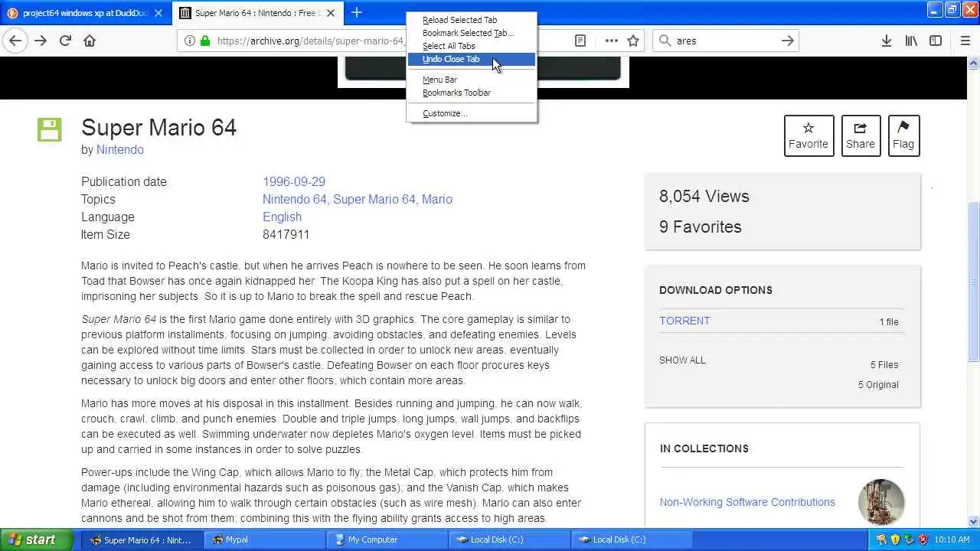The image size is (980, 551).
Task: Click the '5 Files' count text
Action: point(884,364)
